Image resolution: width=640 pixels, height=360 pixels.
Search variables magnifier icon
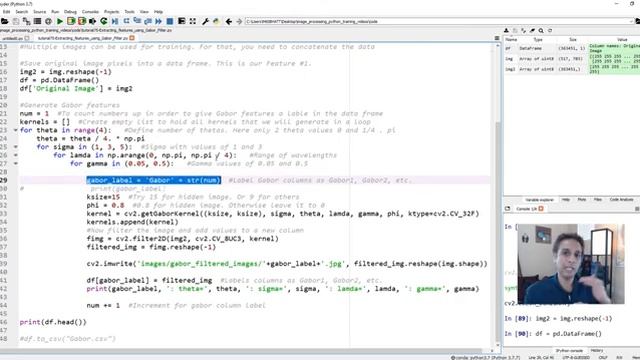tap(541, 31)
